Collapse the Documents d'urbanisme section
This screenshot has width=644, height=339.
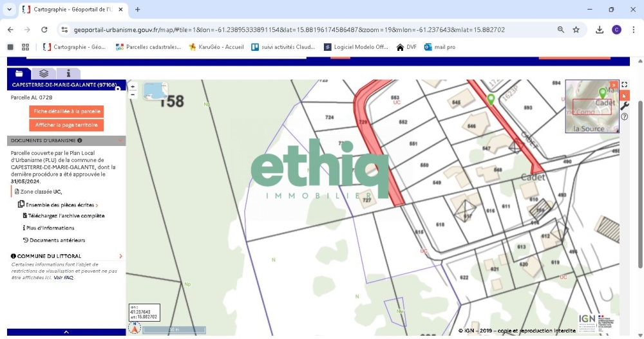point(120,140)
